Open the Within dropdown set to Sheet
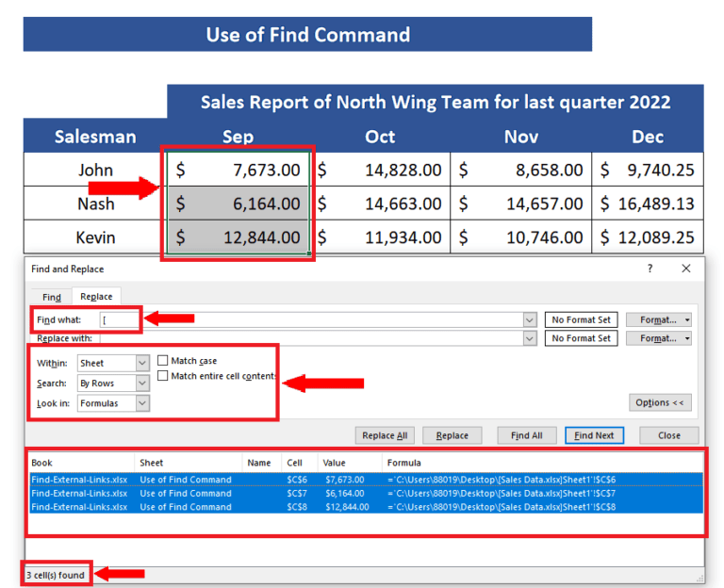This screenshot has height=588, width=724. 113,363
